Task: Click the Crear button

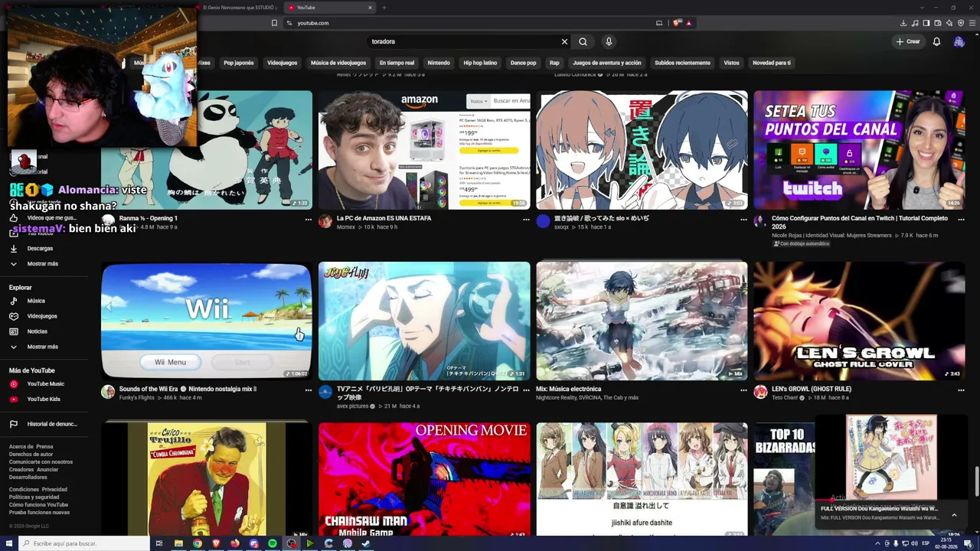Action: click(908, 41)
